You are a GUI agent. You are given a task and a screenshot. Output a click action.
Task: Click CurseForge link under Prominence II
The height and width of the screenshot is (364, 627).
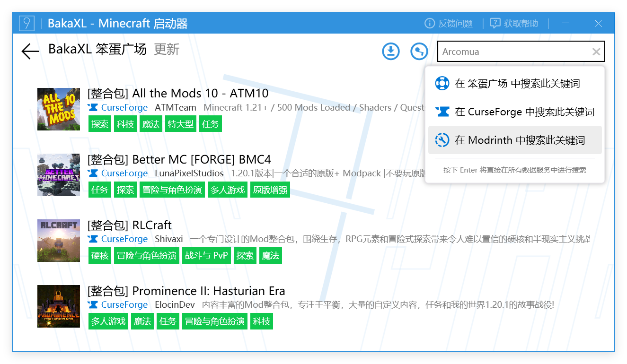tap(124, 305)
